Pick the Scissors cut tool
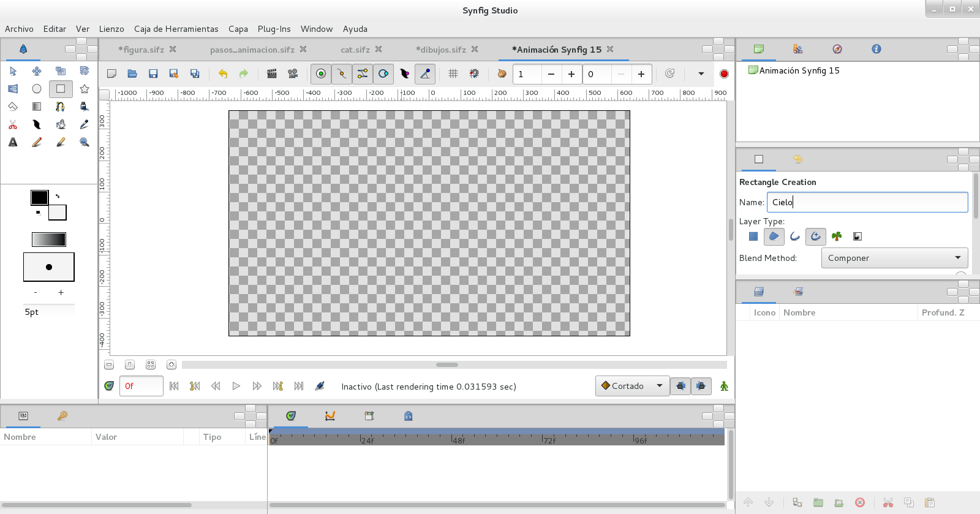The image size is (980, 514). pyautogui.click(x=13, y=124)
